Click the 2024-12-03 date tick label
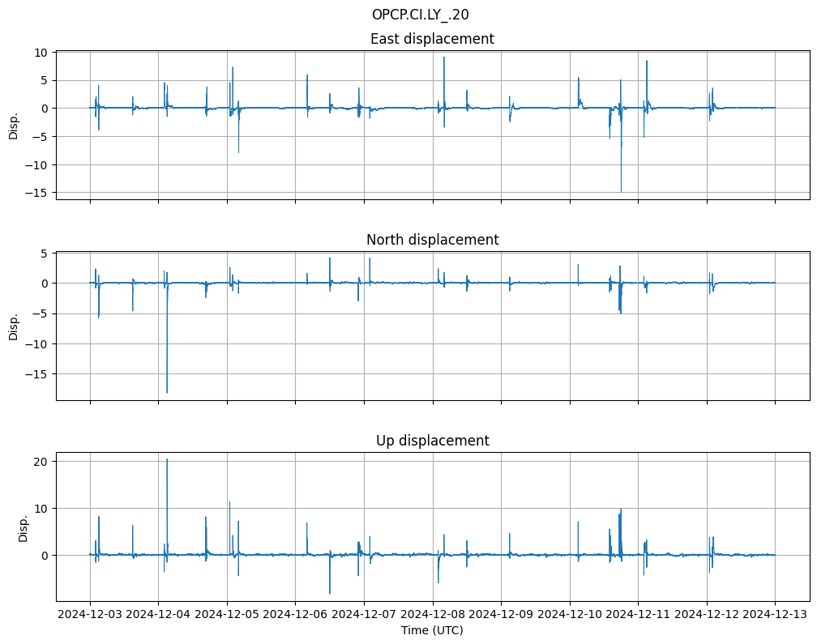The image size is (817, 644). [x=90, y=614]
